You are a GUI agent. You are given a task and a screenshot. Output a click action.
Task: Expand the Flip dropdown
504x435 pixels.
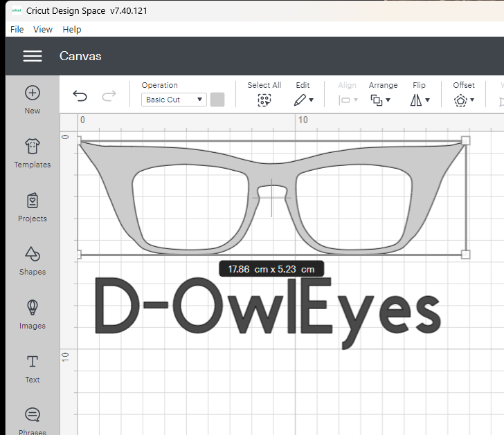coord(420,100)
